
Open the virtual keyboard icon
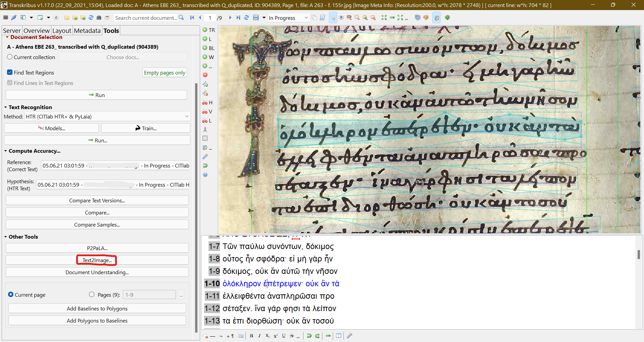point(241,336)
